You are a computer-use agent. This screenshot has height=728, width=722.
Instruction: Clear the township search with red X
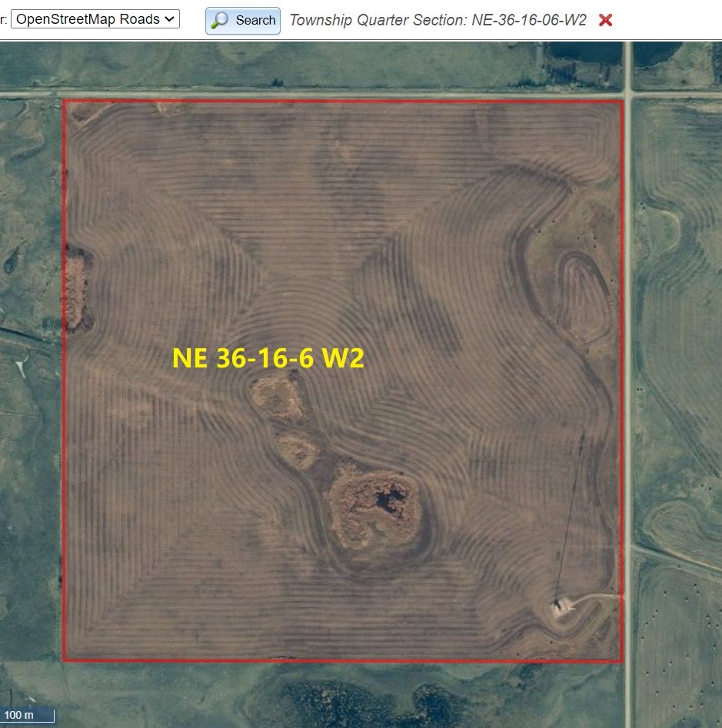point(605,20)
